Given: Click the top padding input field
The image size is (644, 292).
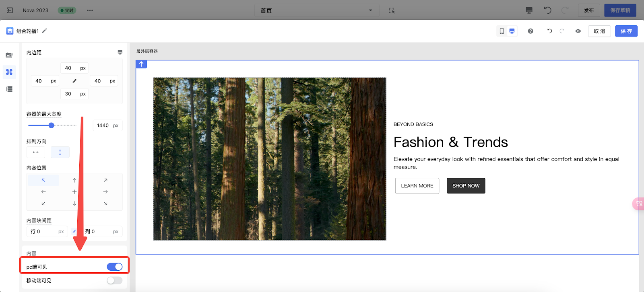Looking at the screenshot, I should point(74,68).
